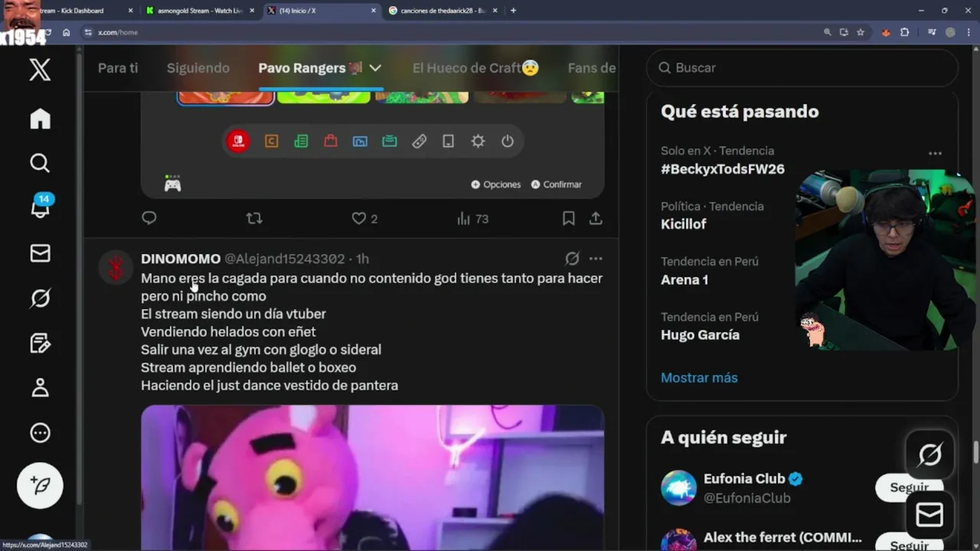
Task: Go to Home via the house icon
Action: pos(40,119)
